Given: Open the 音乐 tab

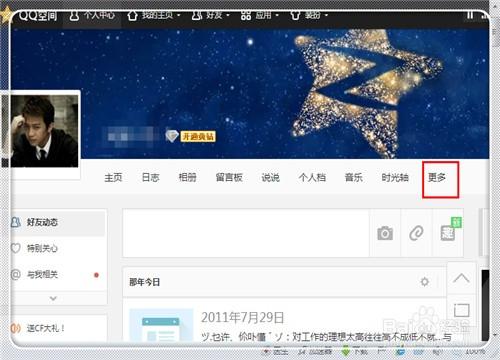Looking at the screenshot, I should [x=354, y=177].
